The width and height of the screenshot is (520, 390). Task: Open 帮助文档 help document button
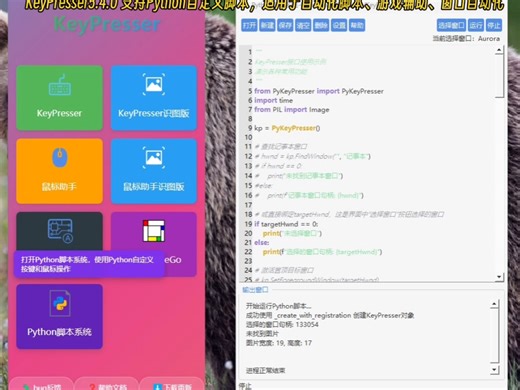pyautogui.click(x=107, y=384)
